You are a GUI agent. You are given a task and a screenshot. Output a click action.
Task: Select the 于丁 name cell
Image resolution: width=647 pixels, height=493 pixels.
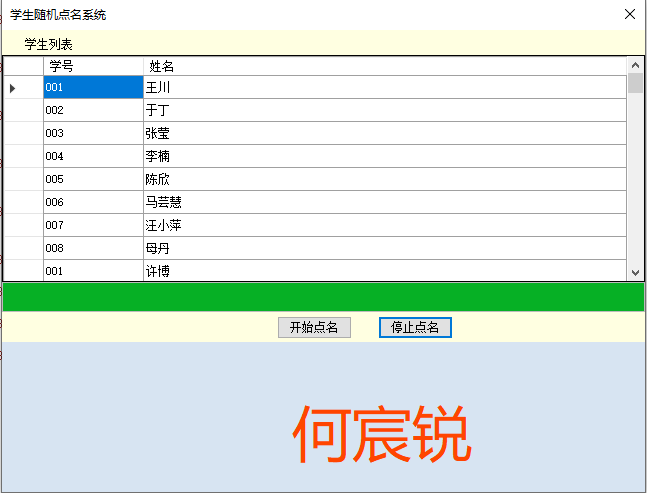(385, 110)
